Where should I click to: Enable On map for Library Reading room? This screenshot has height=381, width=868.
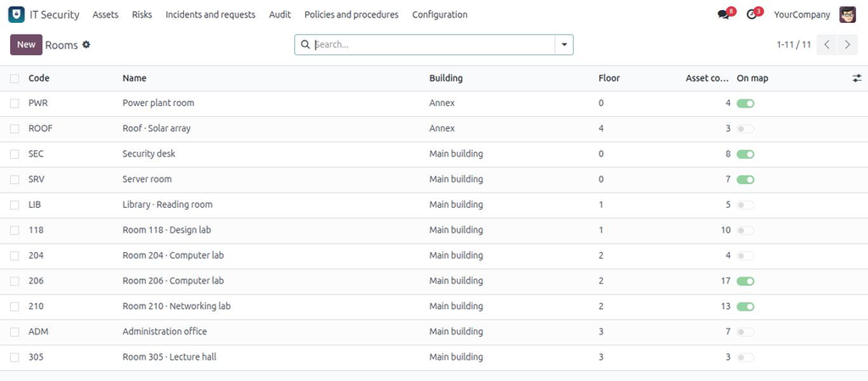[x=745, y=205]
